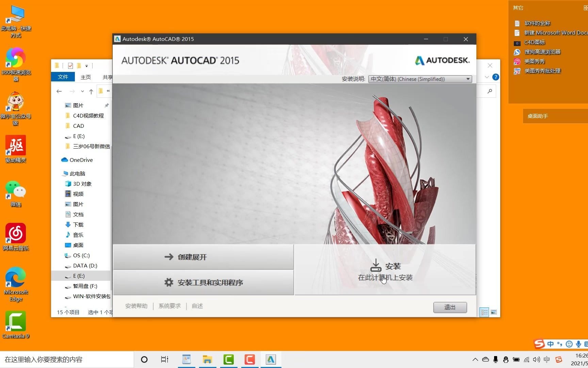Select 音乐 folder in navigation pane
This screenshot has width=588, height=368.
[78, 235]
